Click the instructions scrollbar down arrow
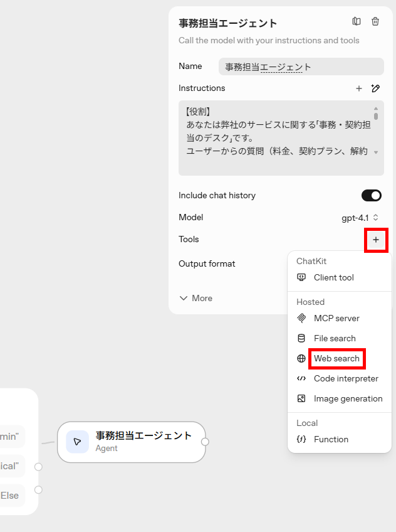Image resolution: width=396 pixels, height=532 pixels. click(376, 152)
